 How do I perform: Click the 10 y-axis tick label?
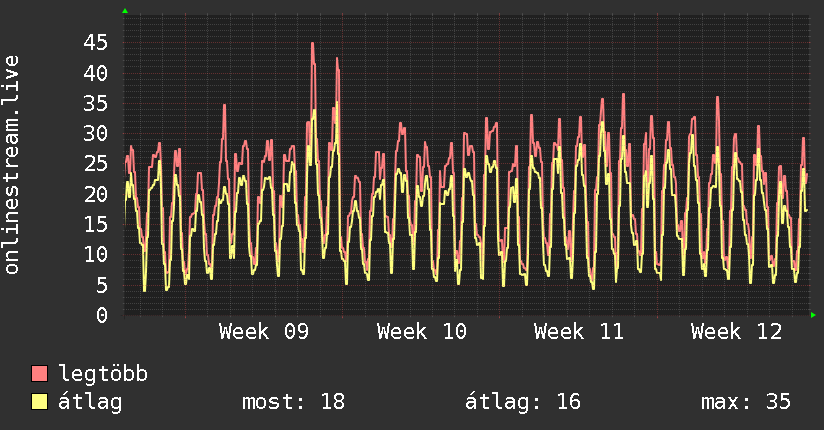[x=96, y=255]
